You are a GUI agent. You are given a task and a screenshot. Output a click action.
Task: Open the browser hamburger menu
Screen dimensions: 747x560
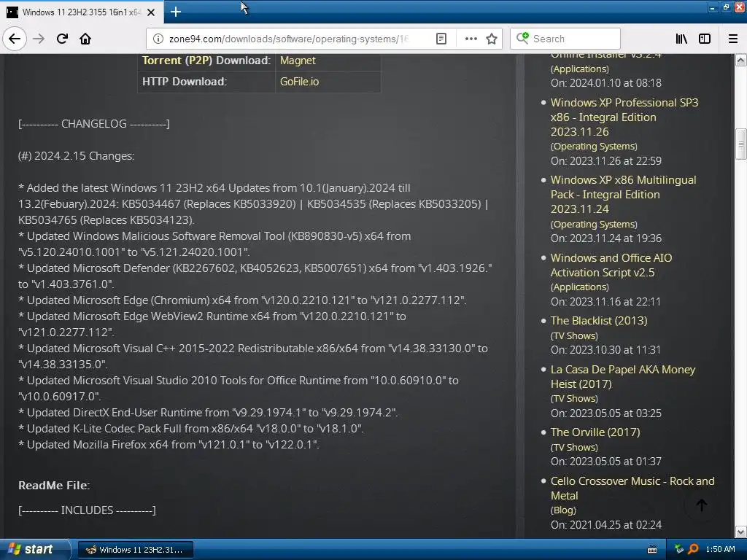click(x=733, y=39)
